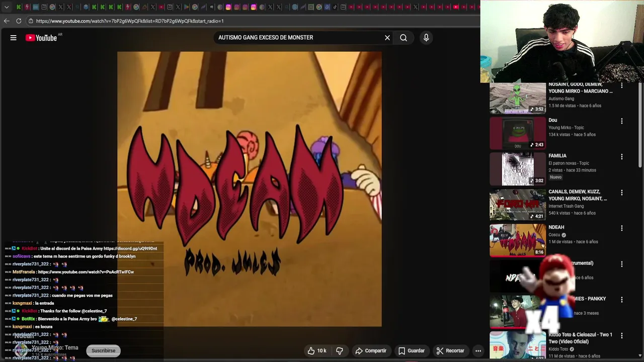Viewport: 644px width, 362px height.
Task: Visit the Coscu channel name
Action: point(554,235)
